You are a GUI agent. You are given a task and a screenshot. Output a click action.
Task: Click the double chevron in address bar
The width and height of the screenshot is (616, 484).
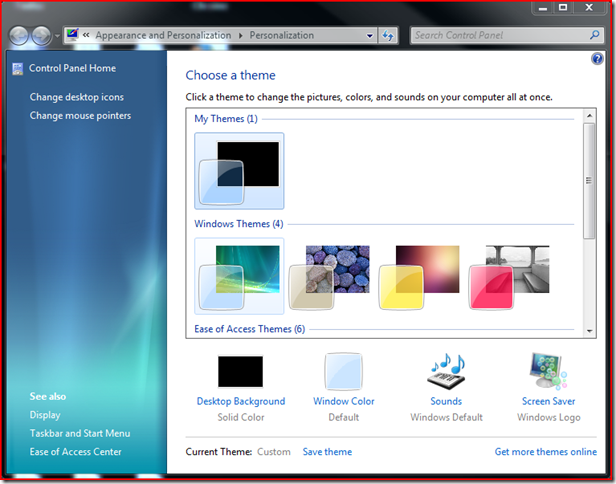click(86, 35)
